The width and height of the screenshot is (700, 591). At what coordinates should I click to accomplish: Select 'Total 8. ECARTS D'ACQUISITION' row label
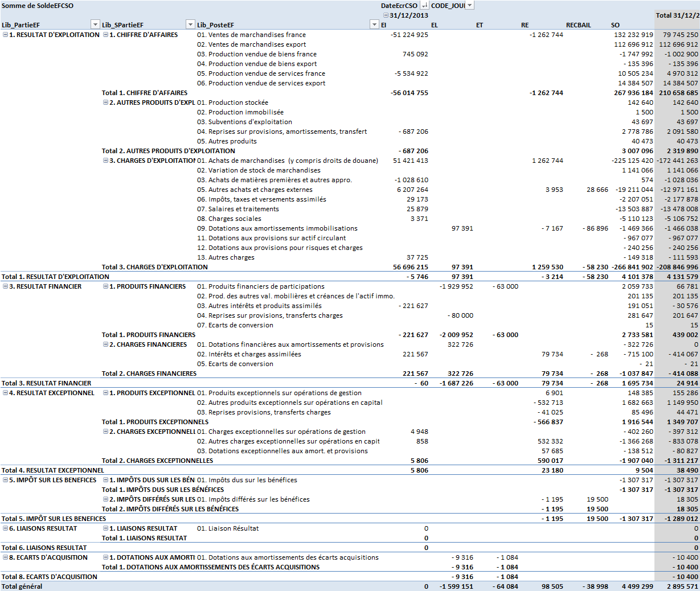(50, 577)
